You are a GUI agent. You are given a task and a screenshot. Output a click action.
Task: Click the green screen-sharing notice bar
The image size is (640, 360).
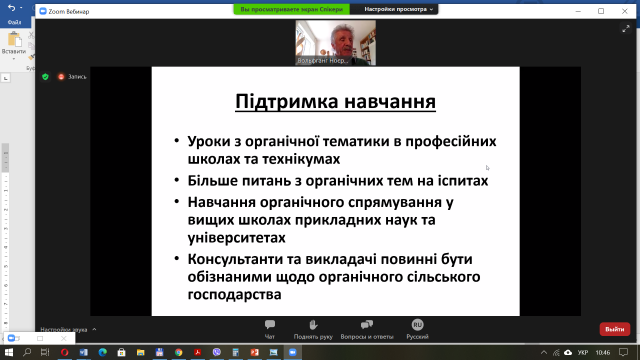[x=291, y=9]
